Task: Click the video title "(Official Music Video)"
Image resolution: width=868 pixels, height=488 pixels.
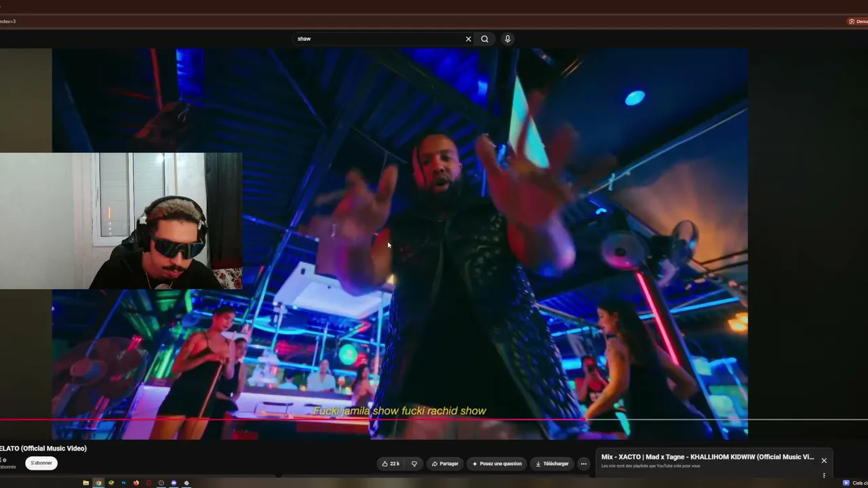Action: (54, 448)
